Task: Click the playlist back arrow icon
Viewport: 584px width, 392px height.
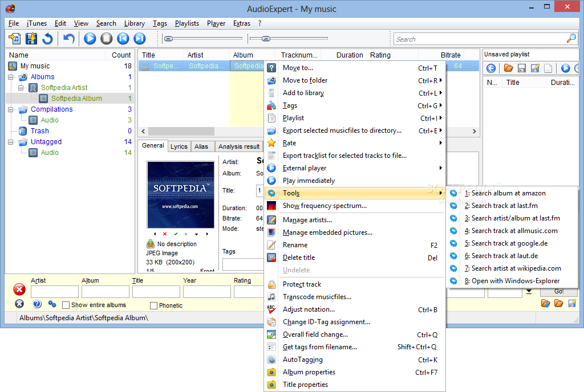Action: tap(491, 68)
